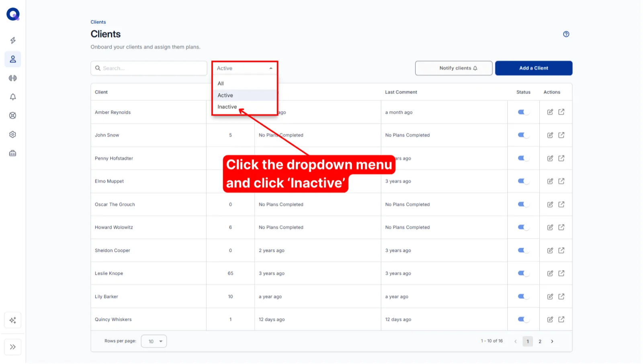Open the rows per page dropdown
This screenshot has height=364, width=643.
[154, 342]
